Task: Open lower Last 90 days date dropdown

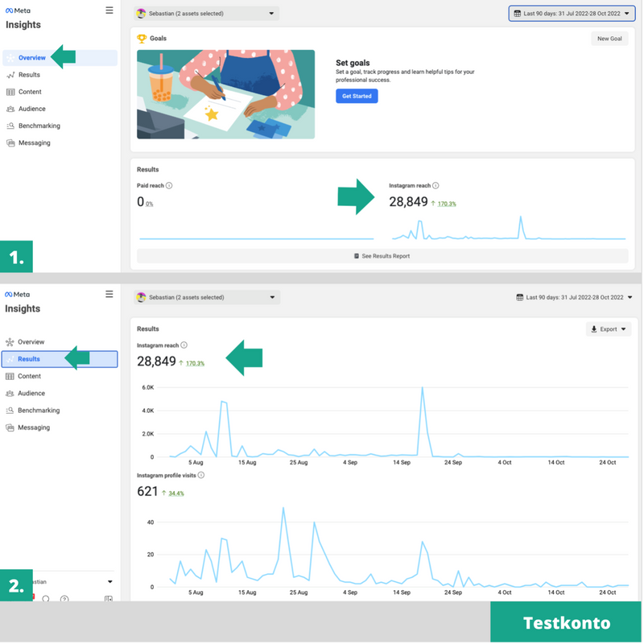Action: 575,298
